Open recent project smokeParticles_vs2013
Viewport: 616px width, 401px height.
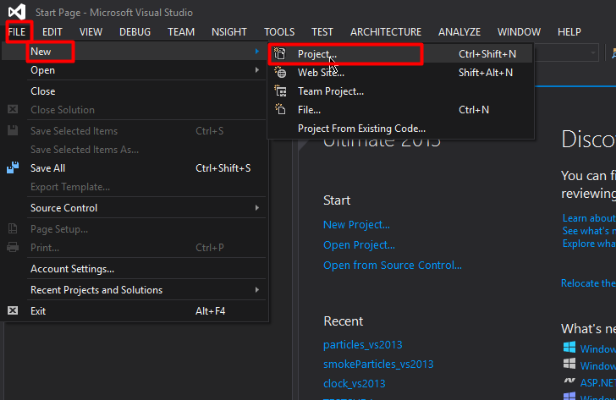(x=378, y=364)
